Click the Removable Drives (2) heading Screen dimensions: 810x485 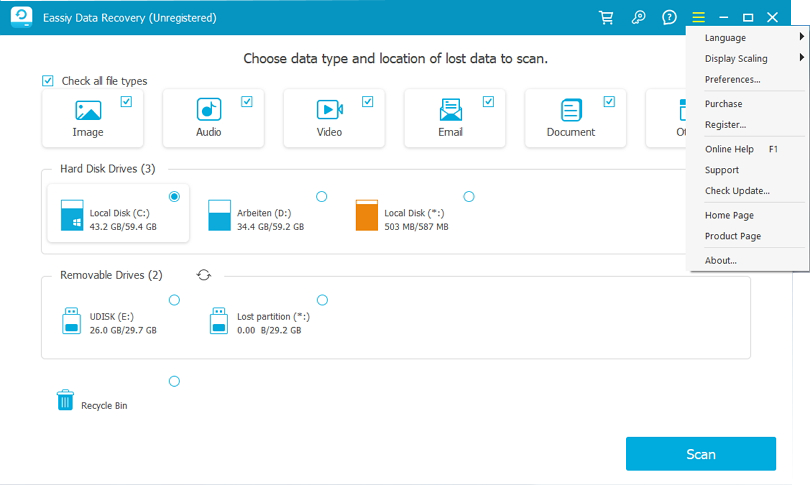[111, 275]
